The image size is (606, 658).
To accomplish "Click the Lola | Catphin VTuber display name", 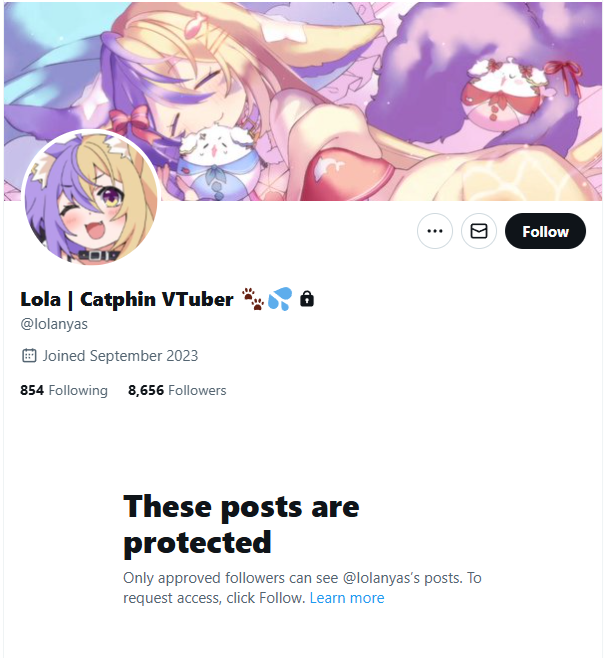I will tap(127, 299).
